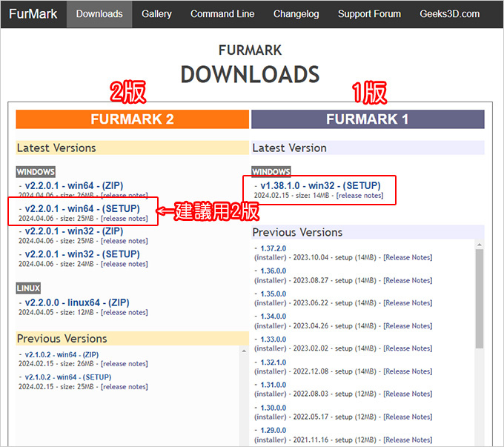504x447 pixels.
Task: Open release notes for v2.2.0.1 win64 SETUP
Action: (x=125, y=219)
